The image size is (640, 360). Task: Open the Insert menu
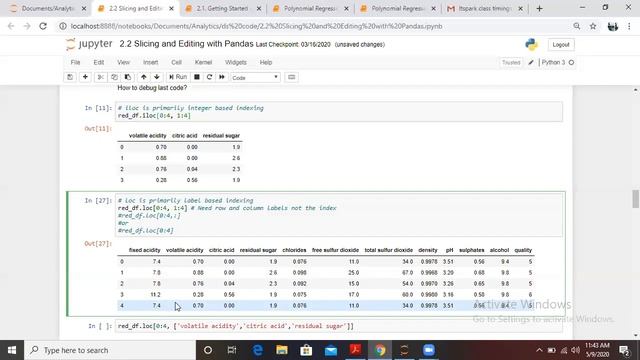151,62
